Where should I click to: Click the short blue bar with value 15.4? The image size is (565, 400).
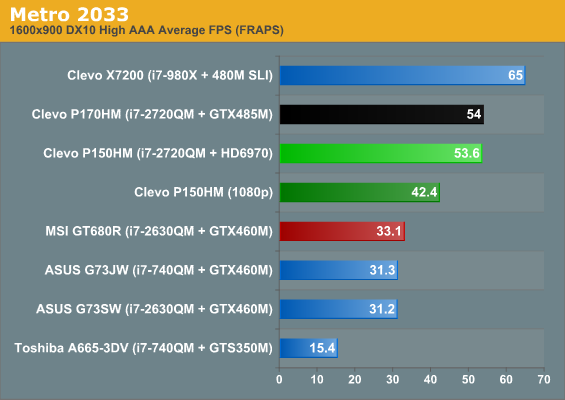[309, 348]
